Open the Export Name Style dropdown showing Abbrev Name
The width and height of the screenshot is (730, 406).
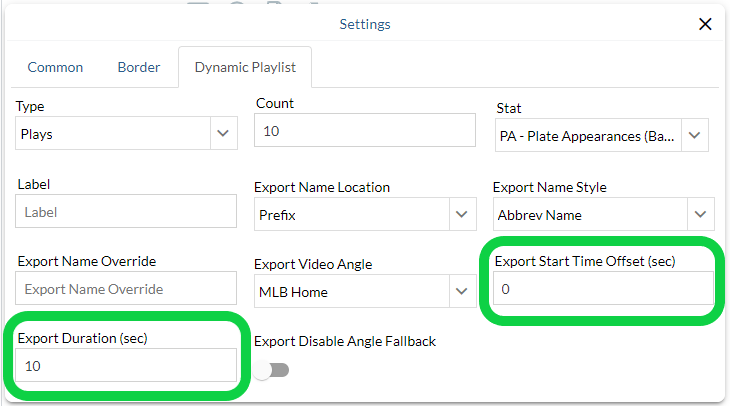pyautogui.click(x=590, y=214)
